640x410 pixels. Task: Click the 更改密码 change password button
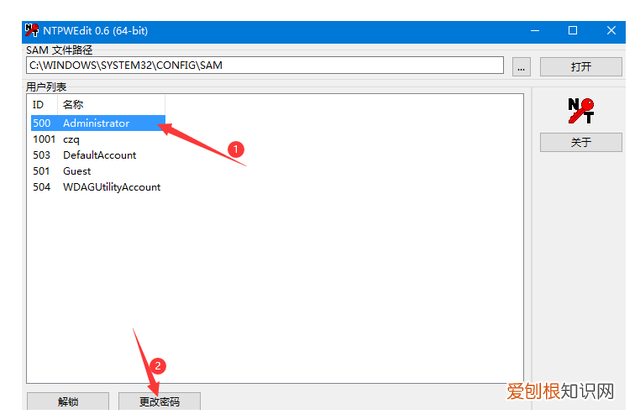pos(159,401)
